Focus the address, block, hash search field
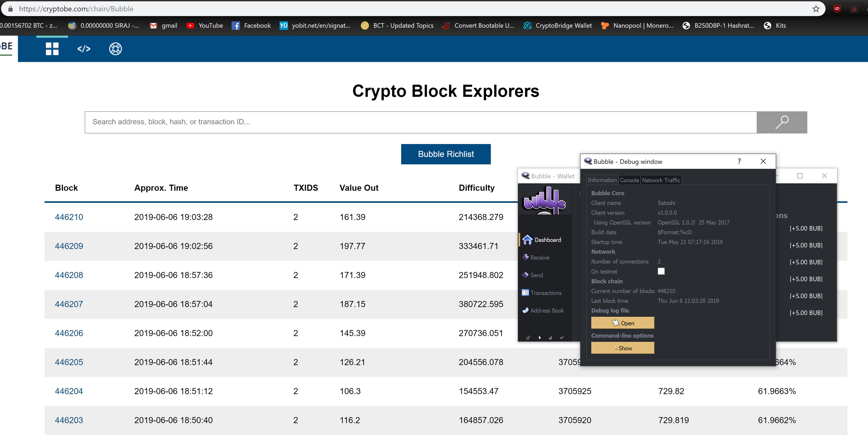Viewport: 868px width, 435px height. click(420, 122)
